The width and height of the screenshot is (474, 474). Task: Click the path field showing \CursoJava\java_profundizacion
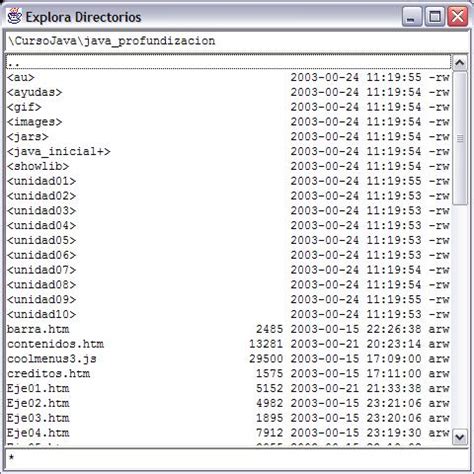tap(237, 41)
